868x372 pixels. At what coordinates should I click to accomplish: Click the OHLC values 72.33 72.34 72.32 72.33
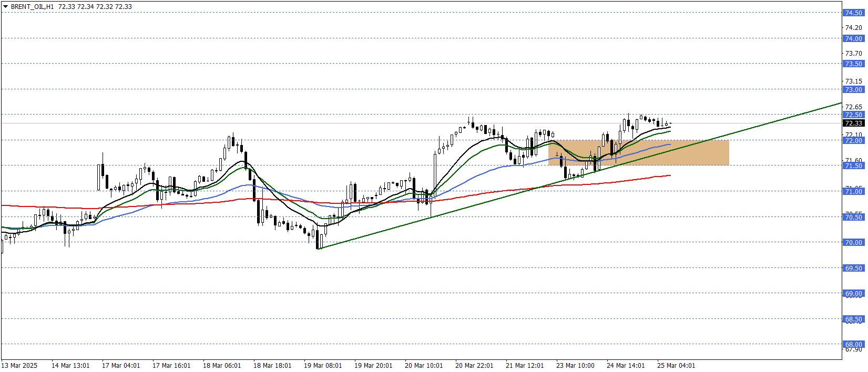[95, 7]
